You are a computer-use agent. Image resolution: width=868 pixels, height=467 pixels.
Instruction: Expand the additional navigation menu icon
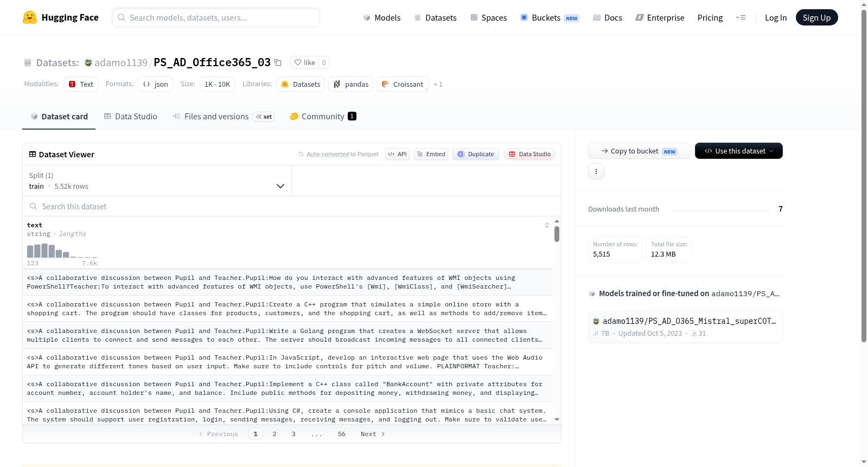(x=741, y=17)
